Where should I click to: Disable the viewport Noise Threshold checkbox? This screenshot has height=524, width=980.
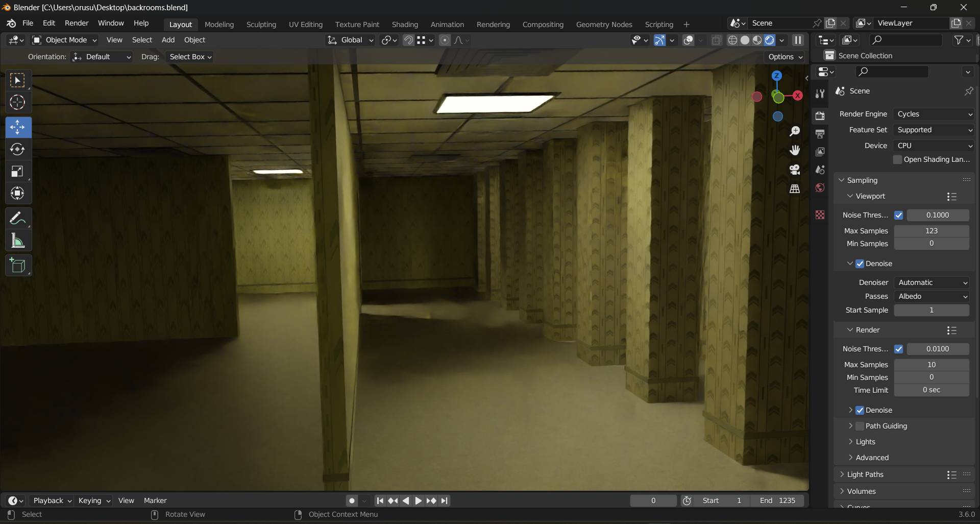coord(898,215)
